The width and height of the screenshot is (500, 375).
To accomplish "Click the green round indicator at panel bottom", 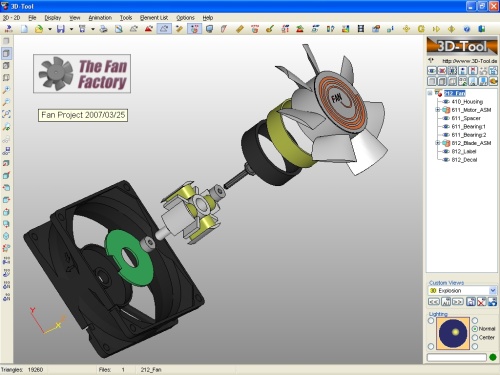I will (x=493, y=357).
